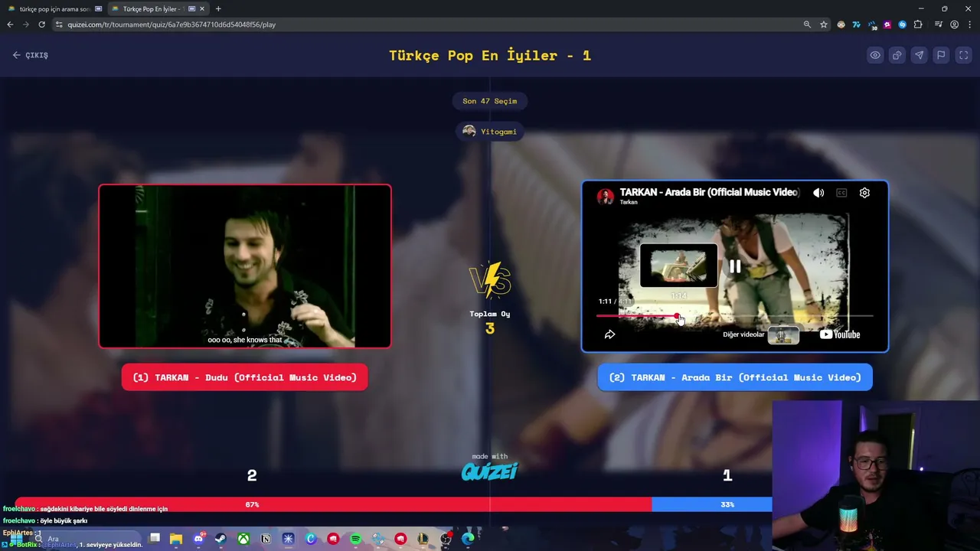
Task: Open Canva from the taskbar
Action: (x=311, y=539)
